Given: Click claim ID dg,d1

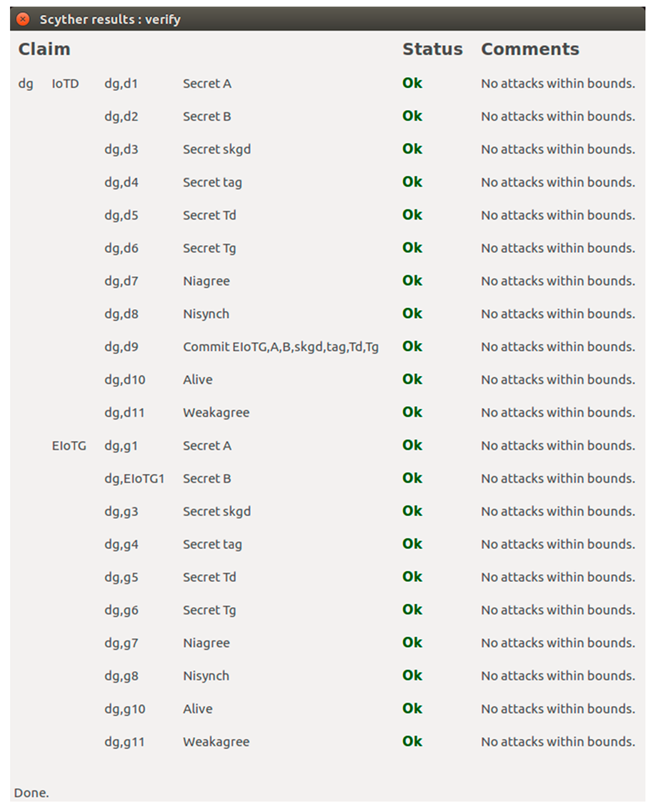Looking at the screenshot, I should click(121, 84).
